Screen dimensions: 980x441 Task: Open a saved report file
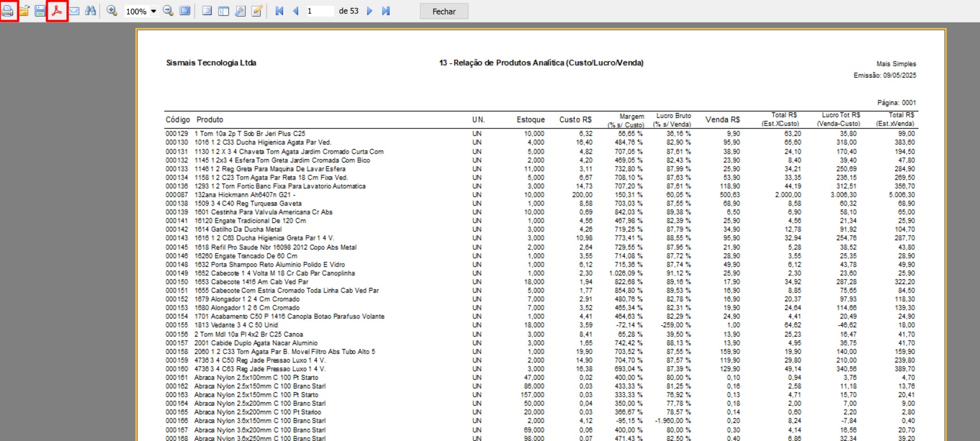pos(24,11)
